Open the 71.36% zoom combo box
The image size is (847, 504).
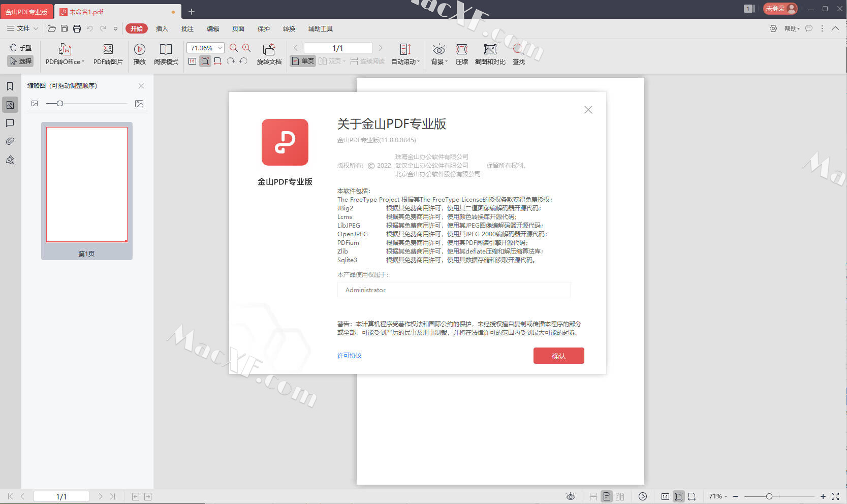tap(205, 48)
